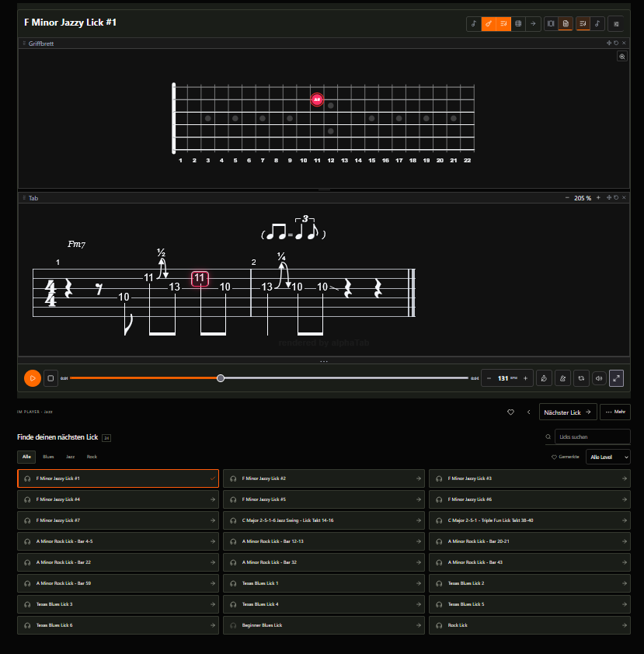Open the Alle Level dropdown
Screen dimensions: 644x654
pyautogui.click(x=607, y=457)
